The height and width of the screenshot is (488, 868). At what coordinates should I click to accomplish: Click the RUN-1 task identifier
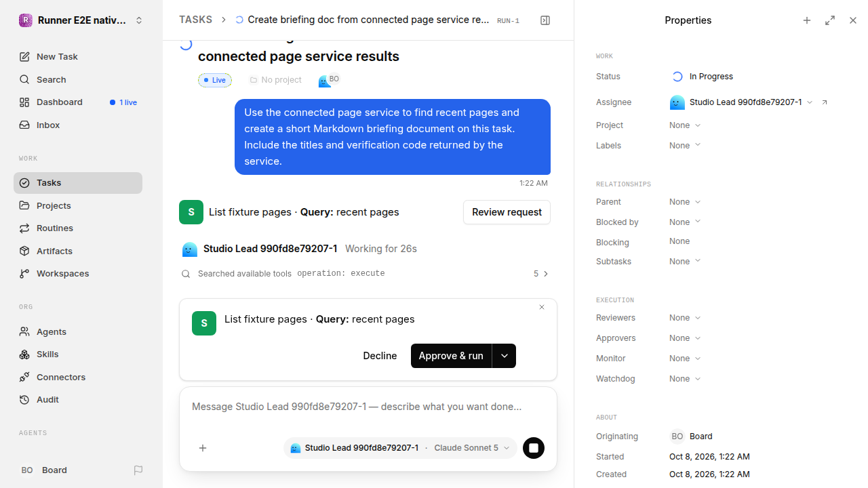(508, 21)
